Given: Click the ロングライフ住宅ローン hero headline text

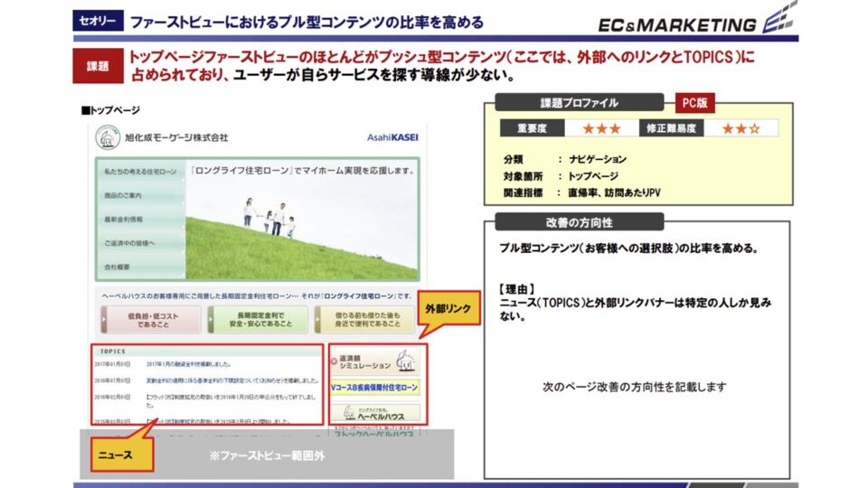Looking at the screenshot, I should (x=303, y=171).
